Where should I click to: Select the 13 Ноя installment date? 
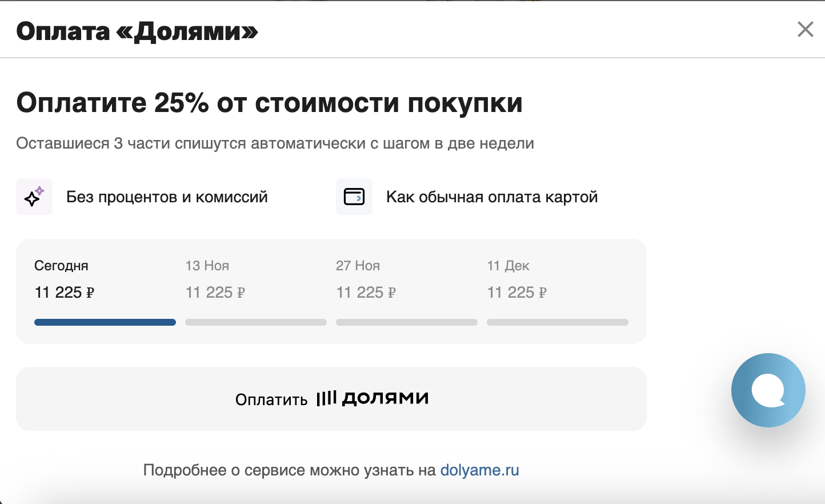pyautogui.click(x=207, y=266)
